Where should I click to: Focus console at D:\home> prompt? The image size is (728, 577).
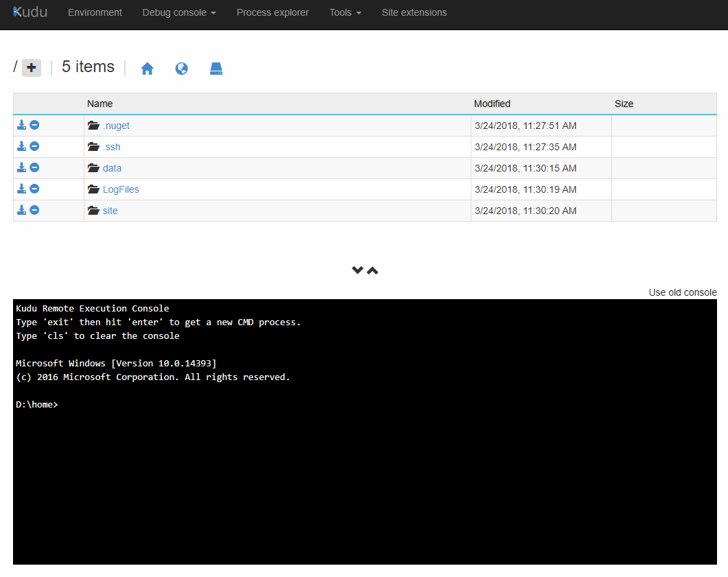[36, 405]
